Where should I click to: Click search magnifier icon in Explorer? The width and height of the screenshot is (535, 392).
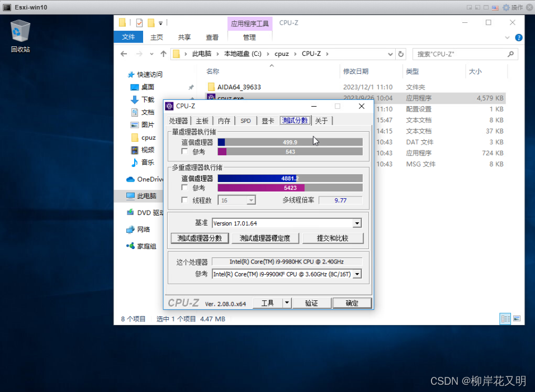511,54
